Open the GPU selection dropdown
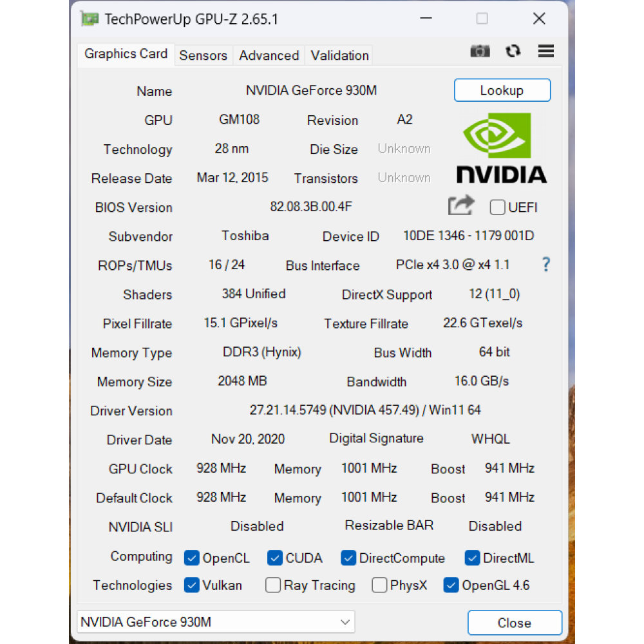Image resolution: width=644 pixels, height=644 pixels. click(216, 622)
